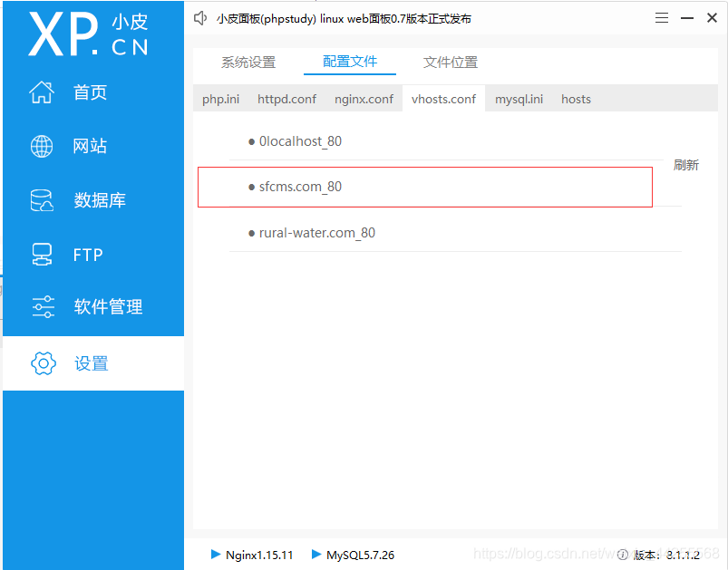The image size is (728, 570).
Task: Click the home icon beside 首页
Action: click(x=42, y=92)
